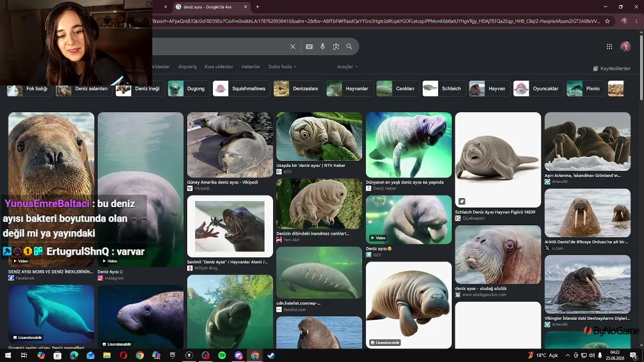Viewport: 644px width, 362px height.
Task: Open the 'Araçlar' tools dropdown
Action: click(x=347, y=67)
